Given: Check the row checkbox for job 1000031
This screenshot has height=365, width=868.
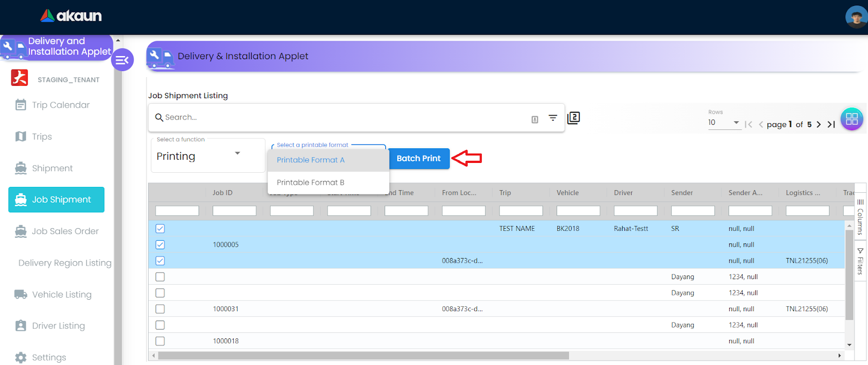Looking at the screenshot, I should (160, 309).
